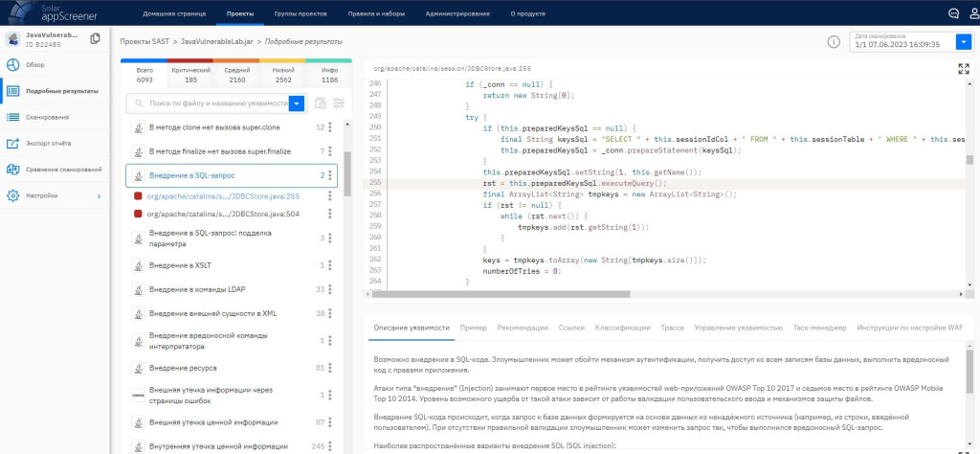Switch to Рекомендации tab
The image size is (980, 454).
coord(523,328)
